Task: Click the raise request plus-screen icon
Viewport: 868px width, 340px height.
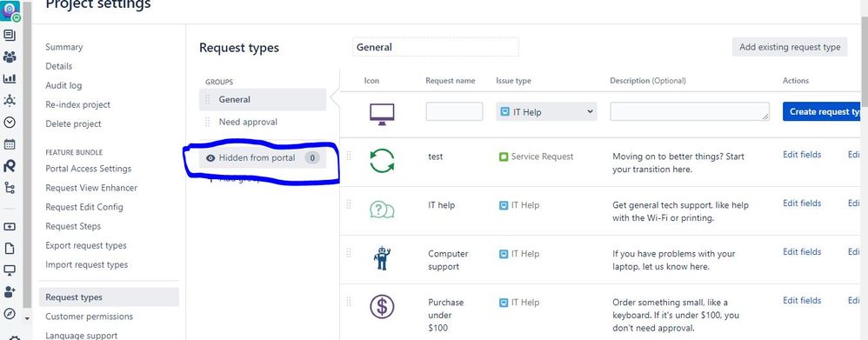Action: tap(10, 227)
